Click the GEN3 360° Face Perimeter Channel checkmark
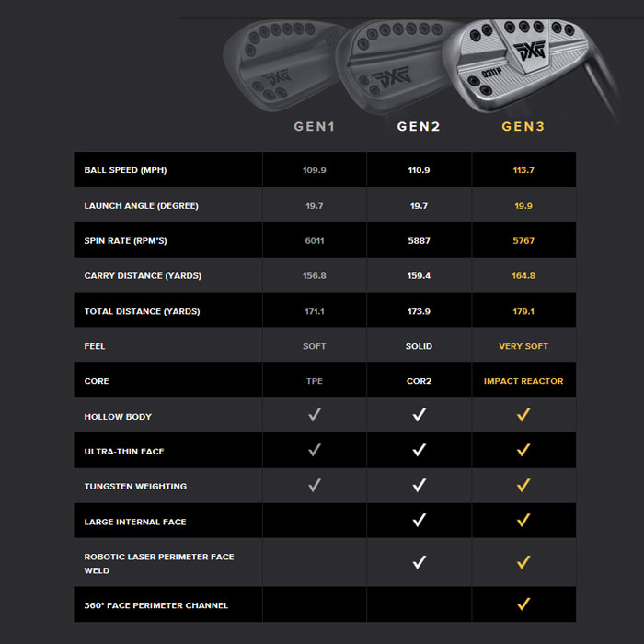The width and height of the screenshot is (644, 644). [x=523, y=604]
